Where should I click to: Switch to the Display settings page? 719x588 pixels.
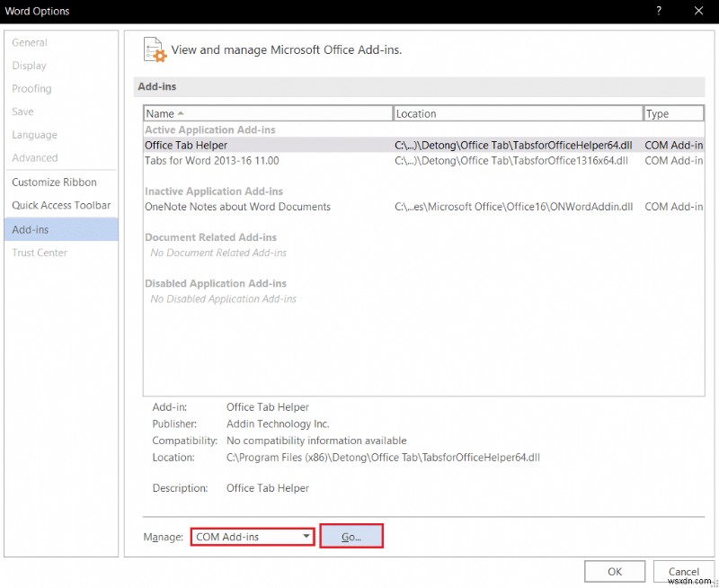pos(30,65)
